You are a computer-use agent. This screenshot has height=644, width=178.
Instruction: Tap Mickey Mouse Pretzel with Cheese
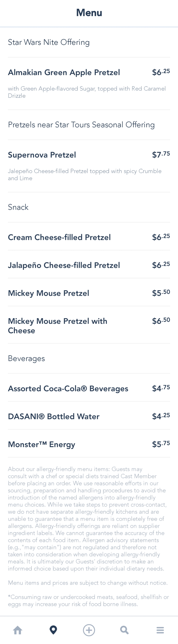click(57, 326)
